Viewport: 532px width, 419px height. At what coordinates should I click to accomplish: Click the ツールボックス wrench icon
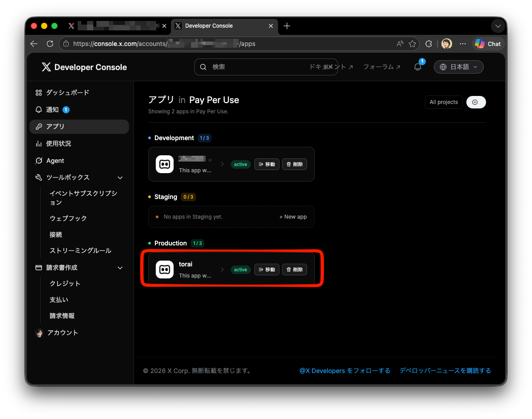[x=39, y=178]
